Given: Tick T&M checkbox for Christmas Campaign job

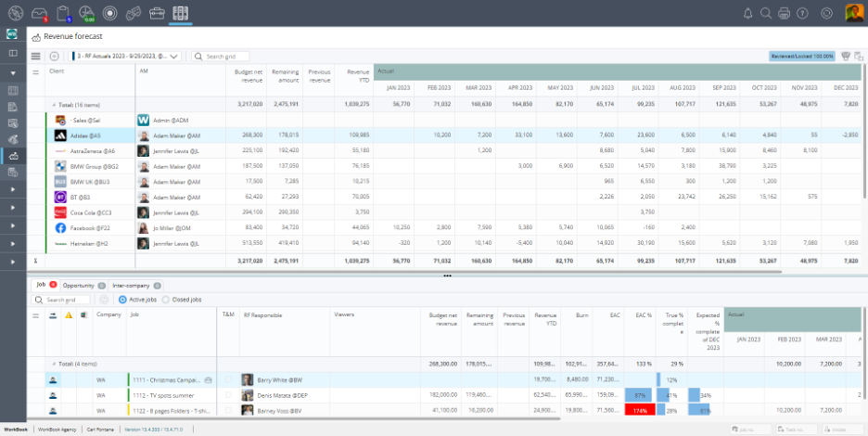Looking at the screenshot, I should (229, 379).
